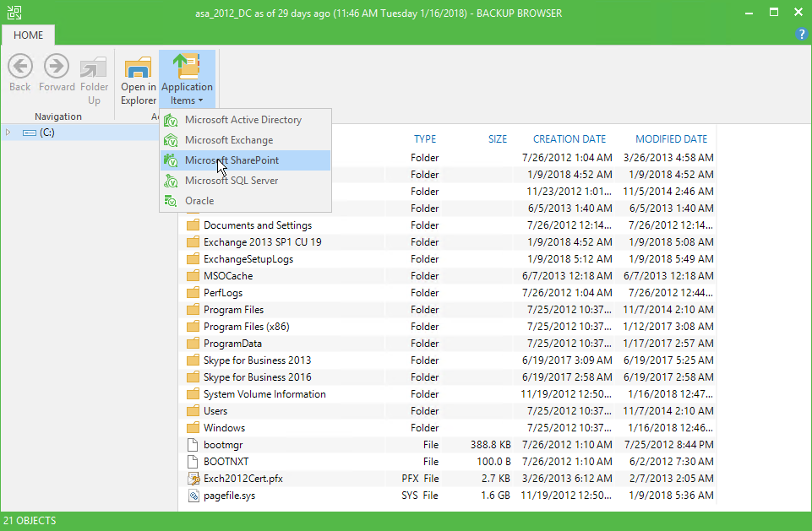Select the MSOCache folder icon
The image size is (812, 531).
(193, 276)
